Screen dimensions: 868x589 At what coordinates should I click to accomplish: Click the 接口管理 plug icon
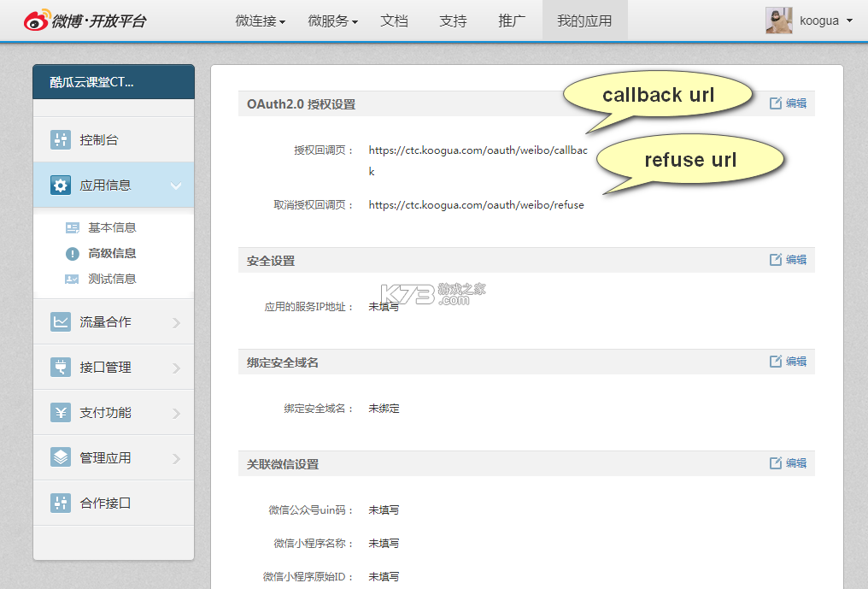tap(61, 367)
